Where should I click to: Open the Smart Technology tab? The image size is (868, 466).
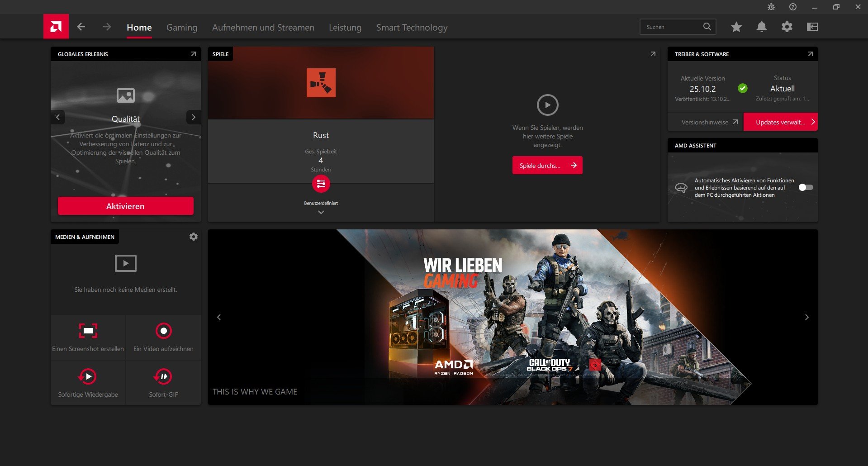412,28
